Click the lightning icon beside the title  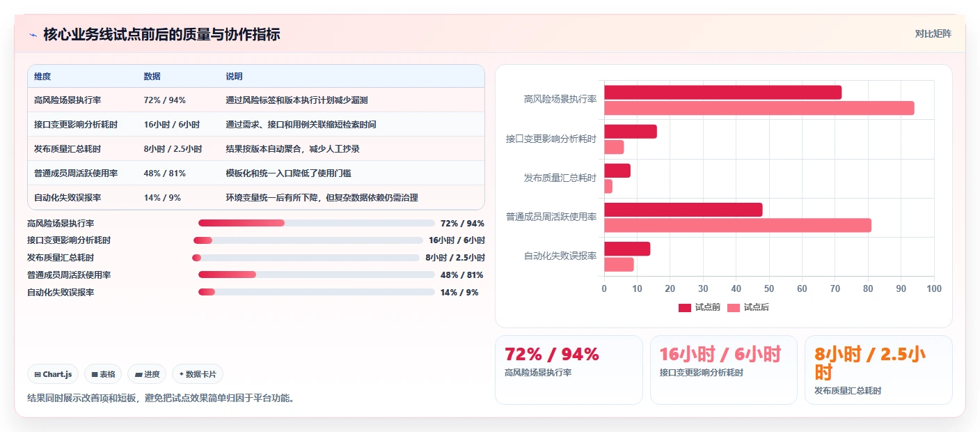(33, 34)
